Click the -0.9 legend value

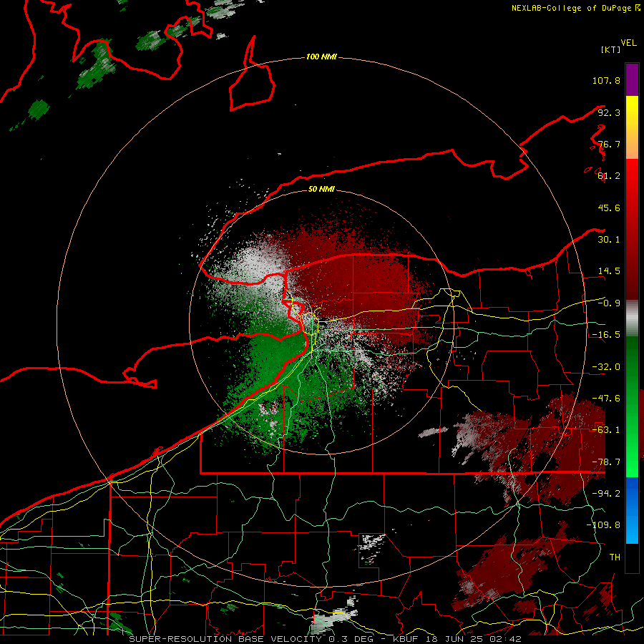coord(609,303)
